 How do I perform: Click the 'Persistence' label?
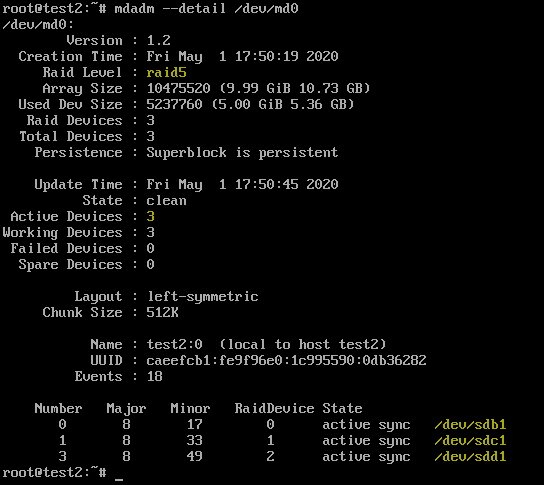[78, 152]
